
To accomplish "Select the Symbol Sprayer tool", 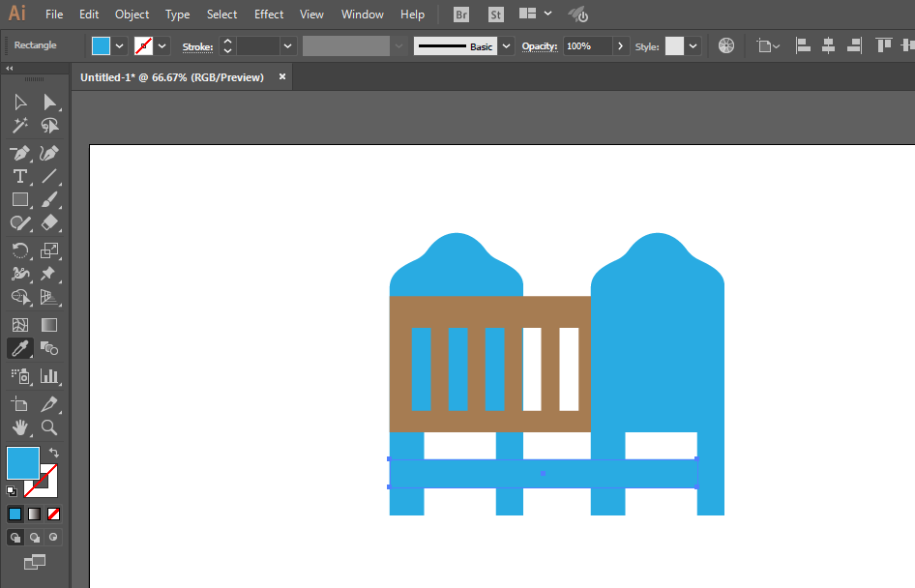I will point(20,376).
